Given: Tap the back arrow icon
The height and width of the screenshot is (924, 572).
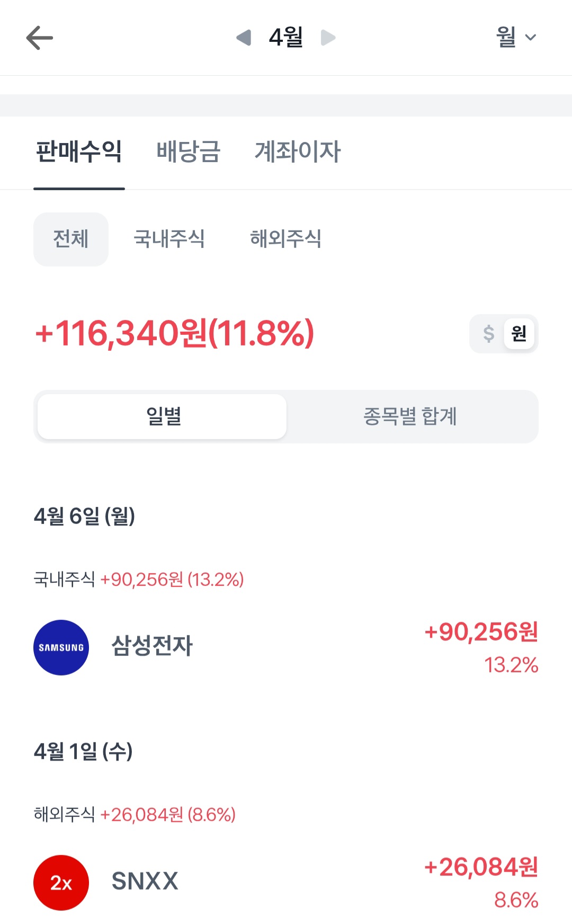Looking at the screenshot, I should pyautogui.click(x=40, y=38).
